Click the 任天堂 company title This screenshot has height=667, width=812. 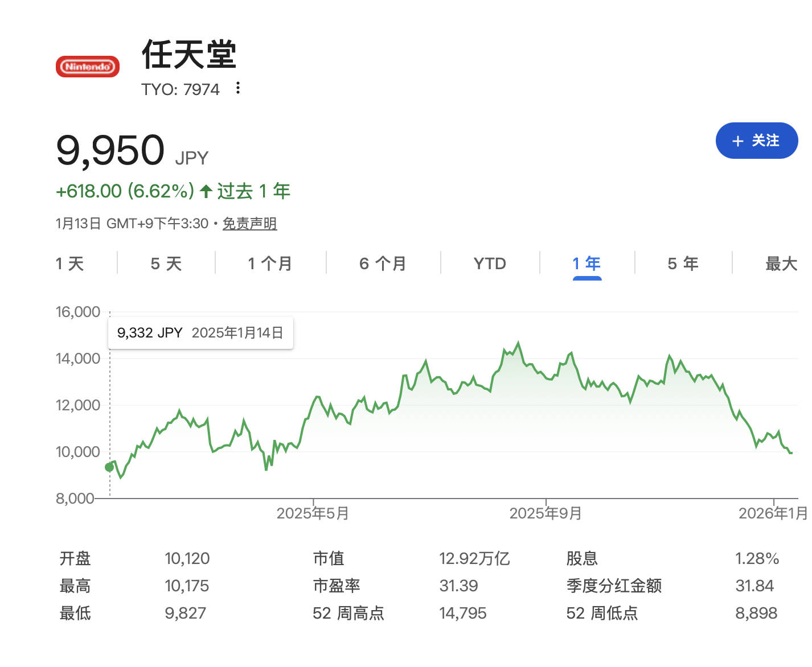point(188,55)
